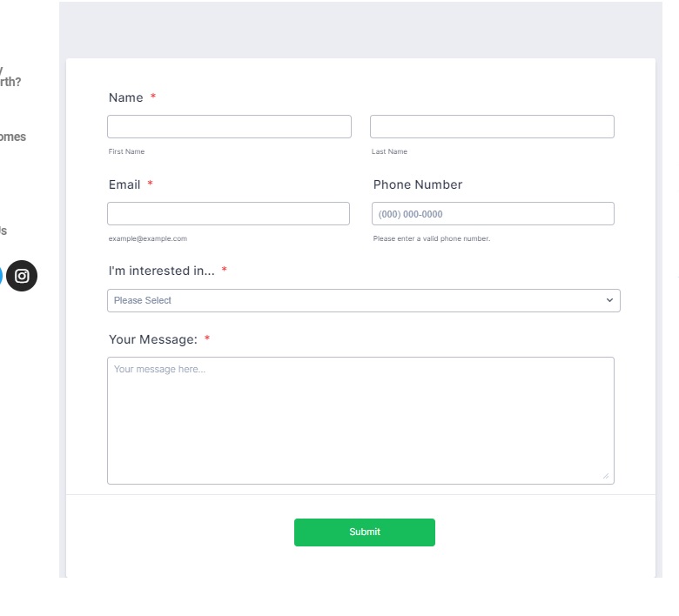679x616 pixels.
Task: Click the "Email" field label
Action: tap(124, 184)
